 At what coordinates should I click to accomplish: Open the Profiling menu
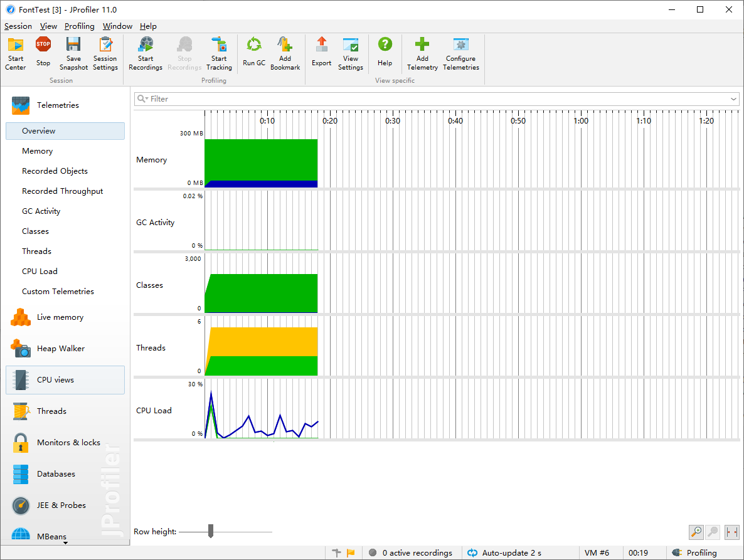pos(79,26)
